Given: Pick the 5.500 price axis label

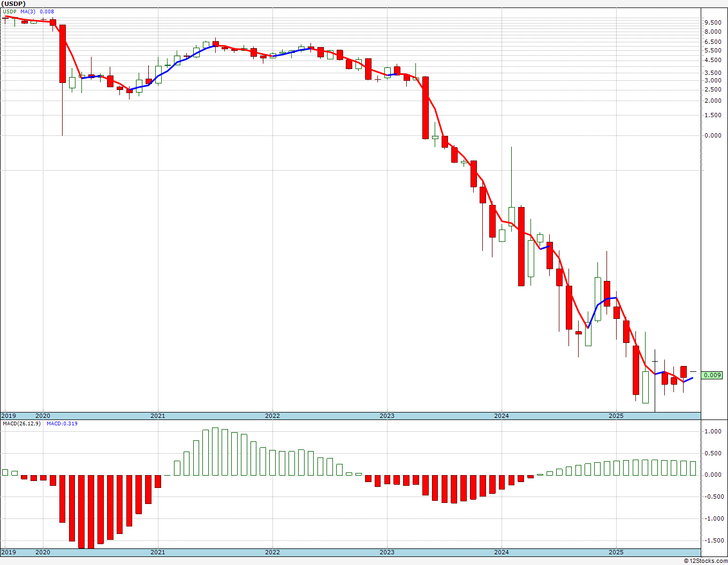Looking at the screenshot, I should point(713,50).
